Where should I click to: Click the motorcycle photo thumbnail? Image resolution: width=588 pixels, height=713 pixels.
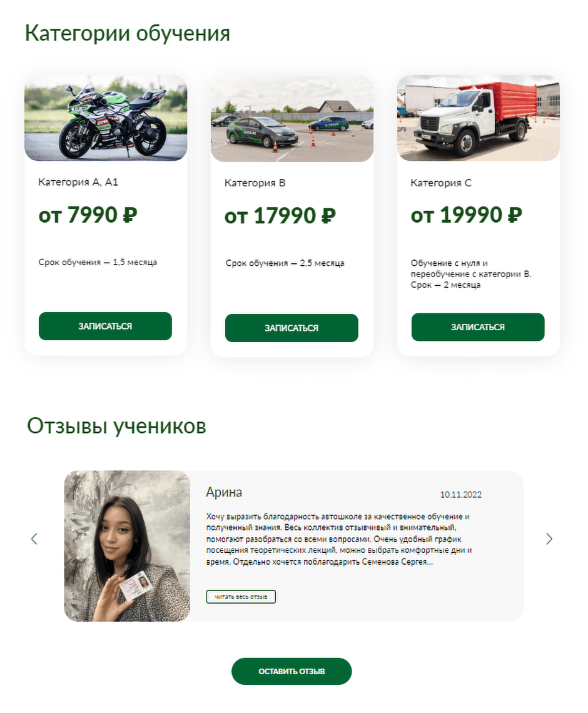click(106, 118)
